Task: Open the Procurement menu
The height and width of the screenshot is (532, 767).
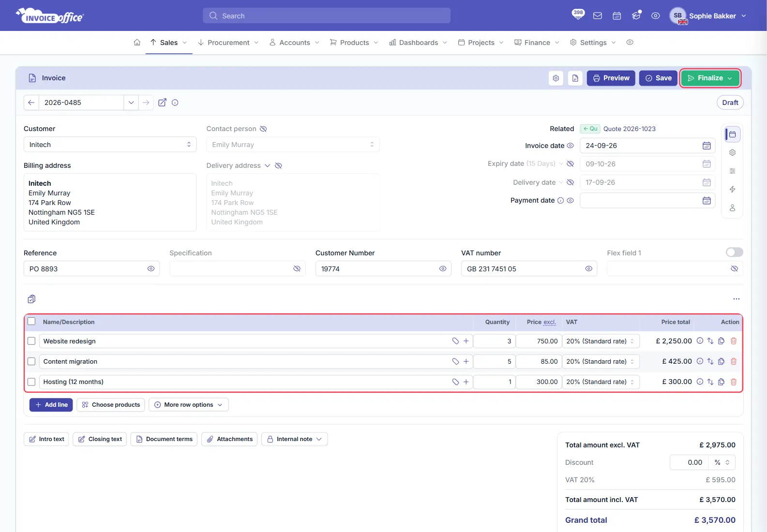Action: click(x=228, y=43)
